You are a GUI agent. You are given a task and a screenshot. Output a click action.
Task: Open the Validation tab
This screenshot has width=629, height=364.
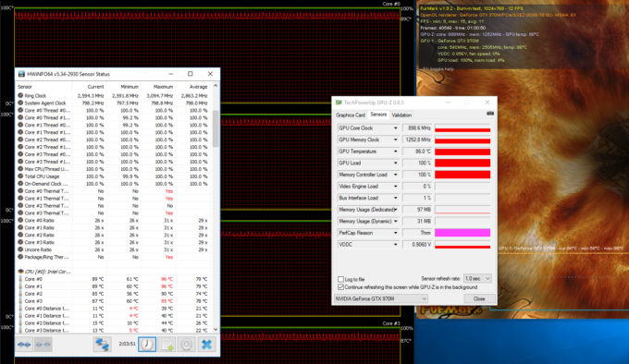click(401, 115)
